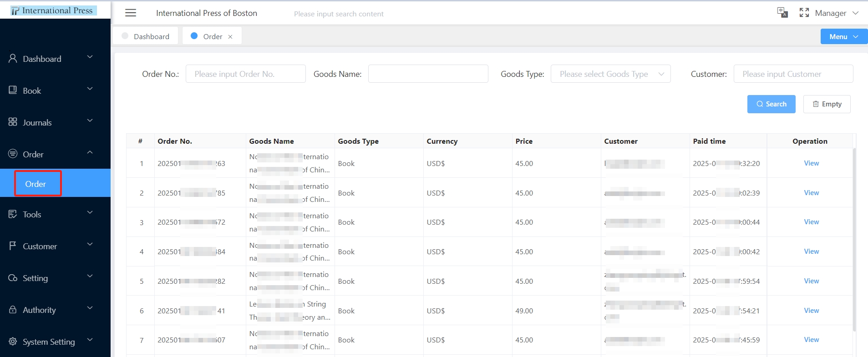Collapse the Order sidebar menu
868x357 pixels.
(90, 152)
